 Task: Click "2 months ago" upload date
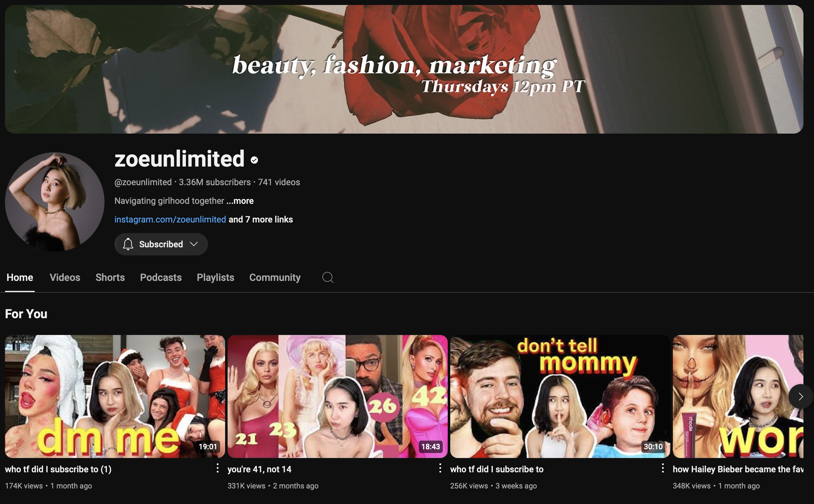[x=295, y=486]
